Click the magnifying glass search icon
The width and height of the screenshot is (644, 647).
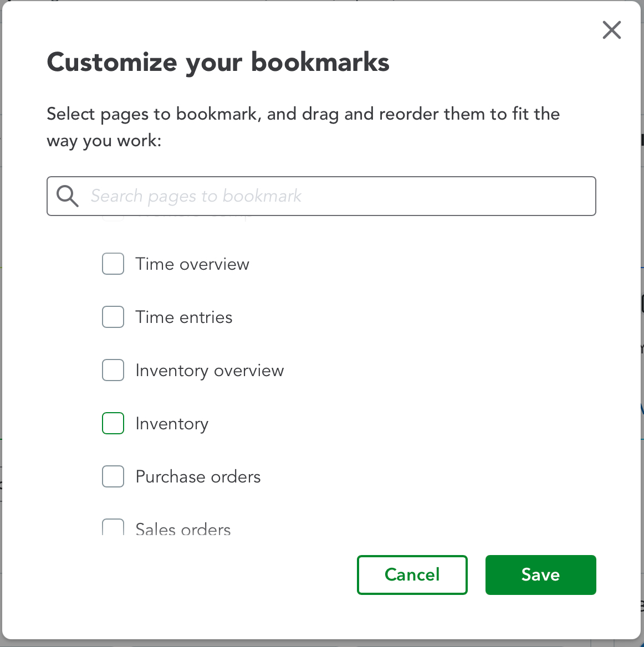point(68,196)
